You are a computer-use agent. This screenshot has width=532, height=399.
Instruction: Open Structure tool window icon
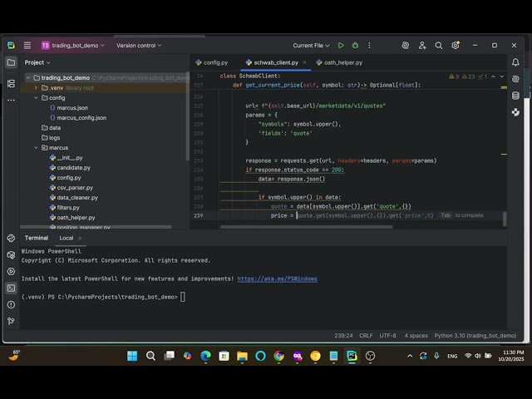[x=11, y=83]
